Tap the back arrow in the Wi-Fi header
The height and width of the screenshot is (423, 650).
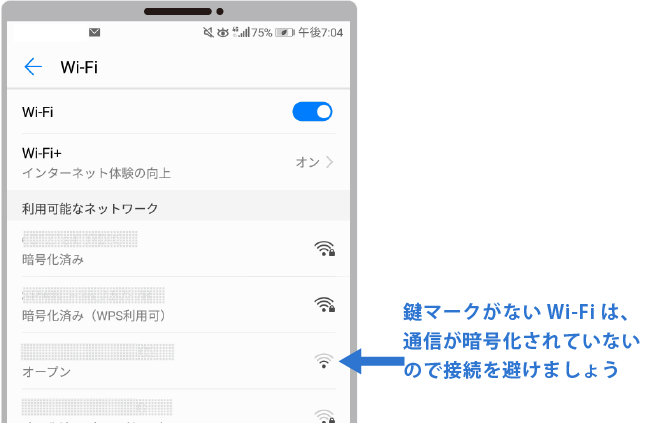click(x=33, y=67)
